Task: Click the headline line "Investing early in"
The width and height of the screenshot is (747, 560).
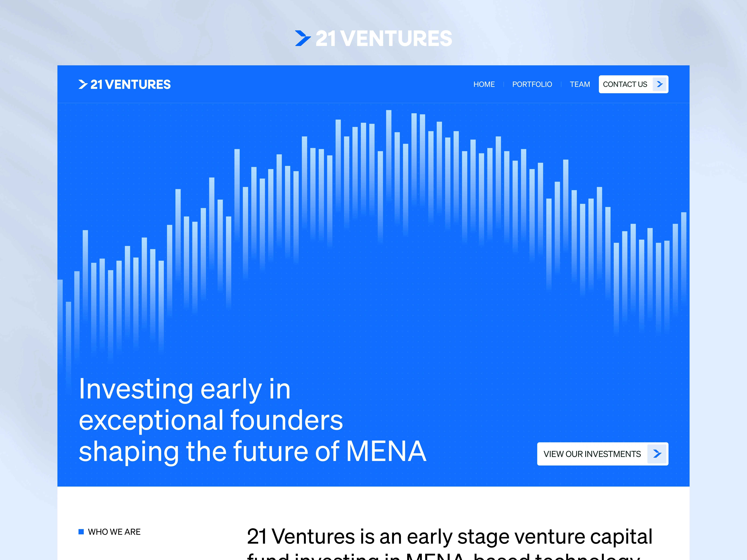Action: click(184, 389)
